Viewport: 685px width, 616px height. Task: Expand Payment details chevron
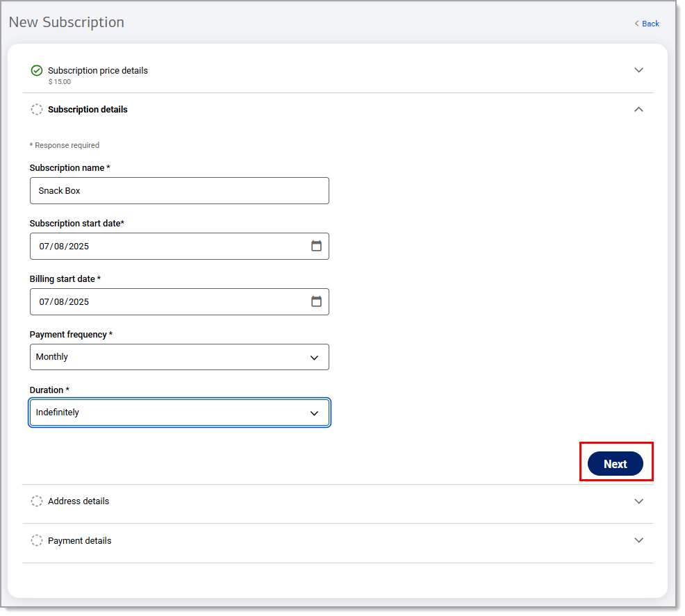pos(638,540)
